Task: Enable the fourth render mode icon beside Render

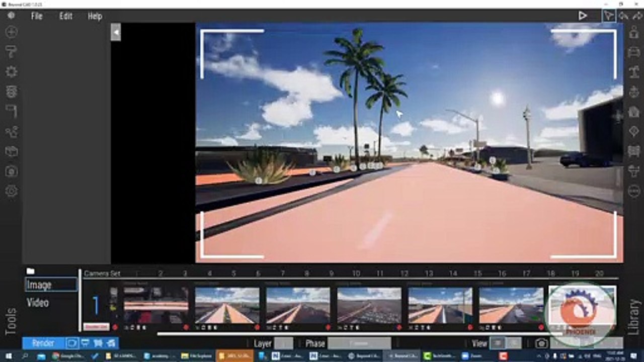Action: (111, 343)
